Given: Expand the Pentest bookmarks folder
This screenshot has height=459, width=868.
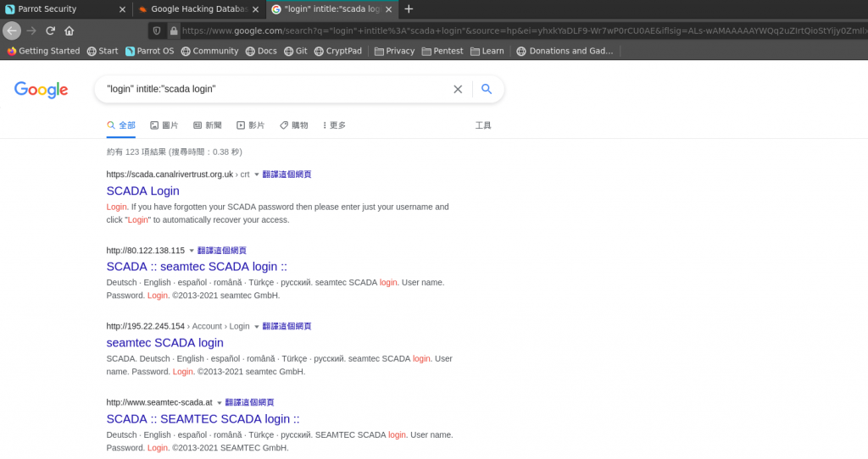Looking at the screenshot, I should click(442, 51).
